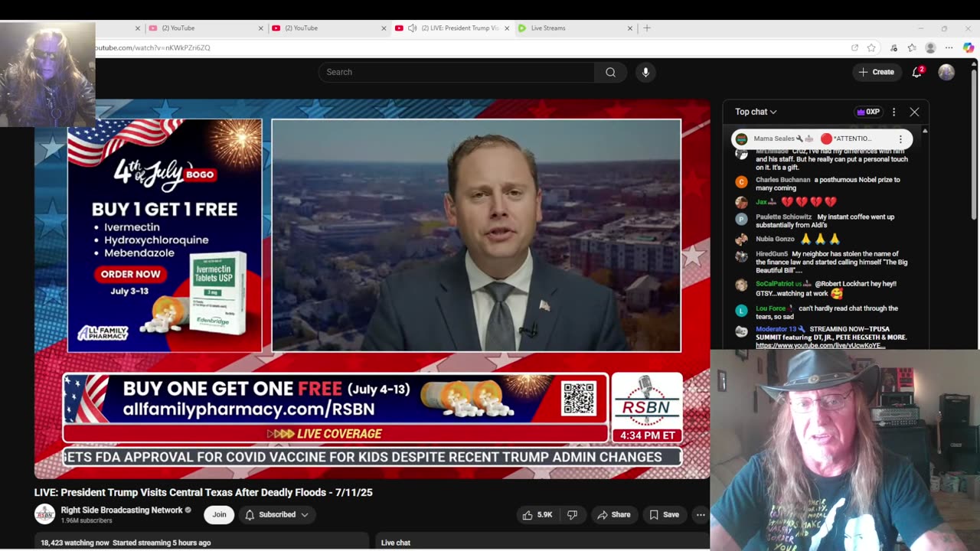This screenshot has height=551, width=980.
Task: Close the second (2) YouTube tab
Action: click(x=384, y=28)
